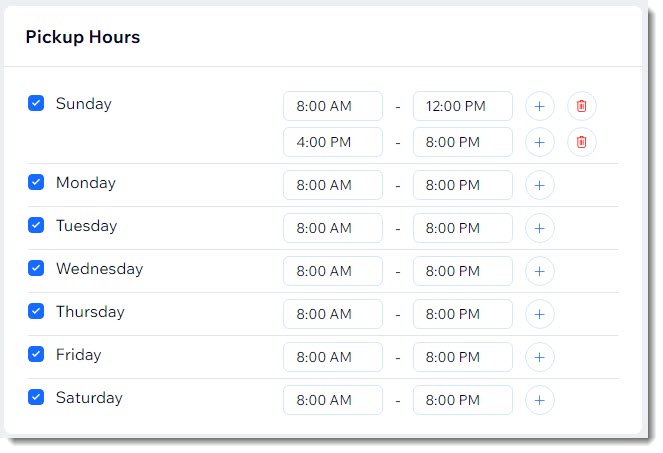Add another time slot for Tuesday
This screenshot has height=453, width=663.
(x=540, y=228)
